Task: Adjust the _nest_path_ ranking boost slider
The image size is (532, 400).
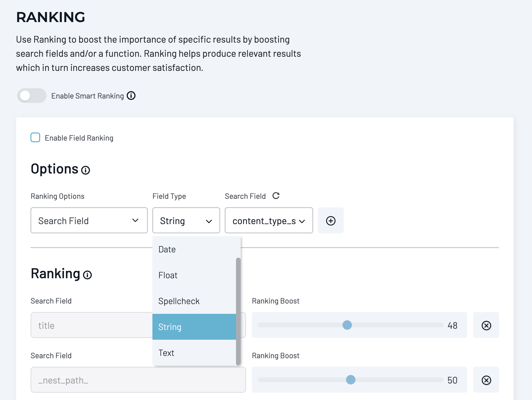Action: coord(351,380)
